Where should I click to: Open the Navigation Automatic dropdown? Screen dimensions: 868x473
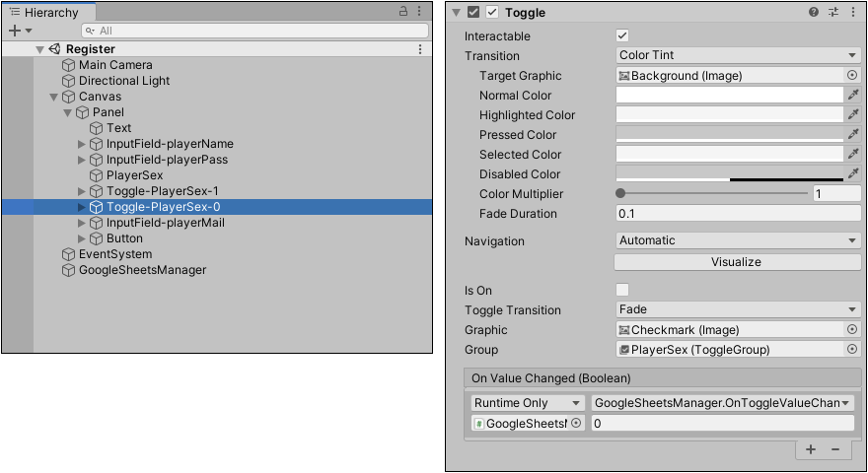(x=737, y=241)
